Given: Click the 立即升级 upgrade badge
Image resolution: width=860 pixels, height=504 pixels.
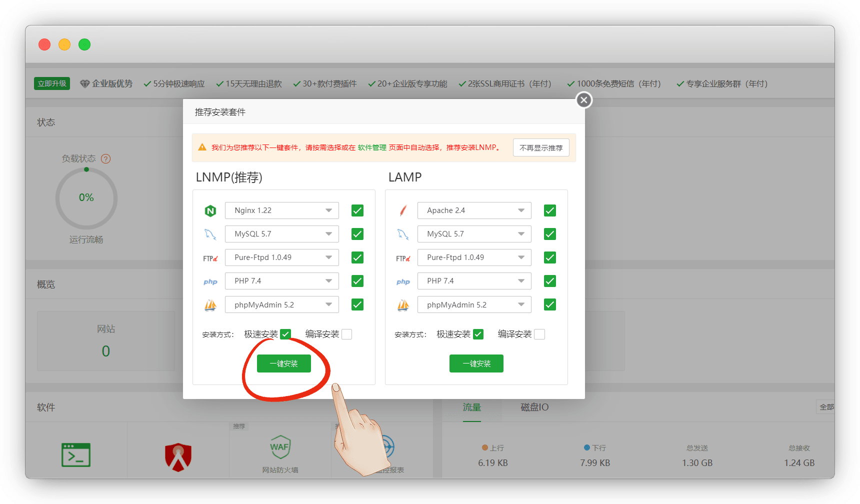Looking at the screenshot, I should click(52, 83).
